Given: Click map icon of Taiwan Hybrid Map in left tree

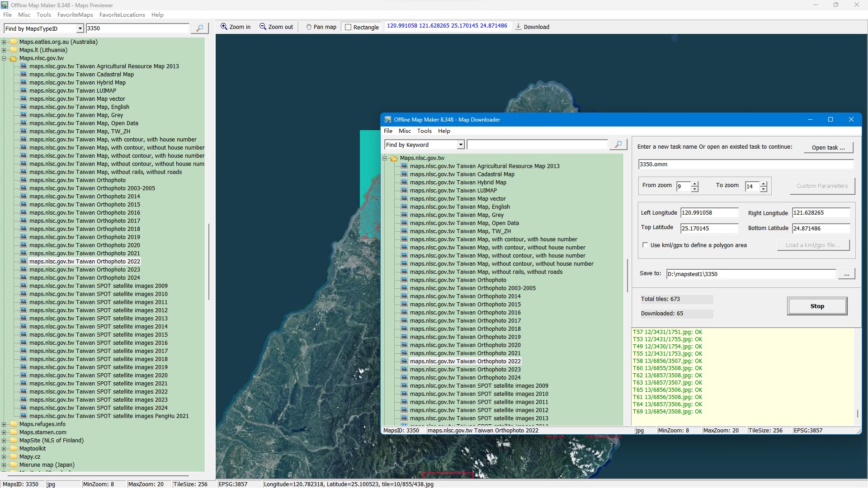Looking at the screenshot, I should pos(24,82).
